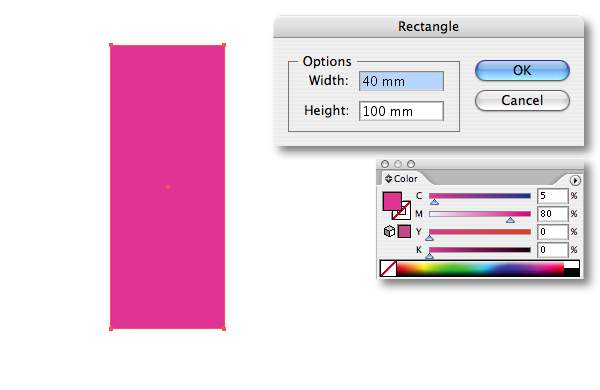Select the M percentage field showing 80
Viewport: 600px width, 390px height.
[x=553, y=214]
